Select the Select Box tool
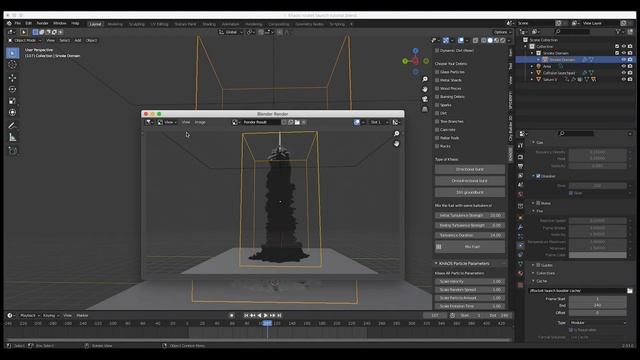 (13, 53)
